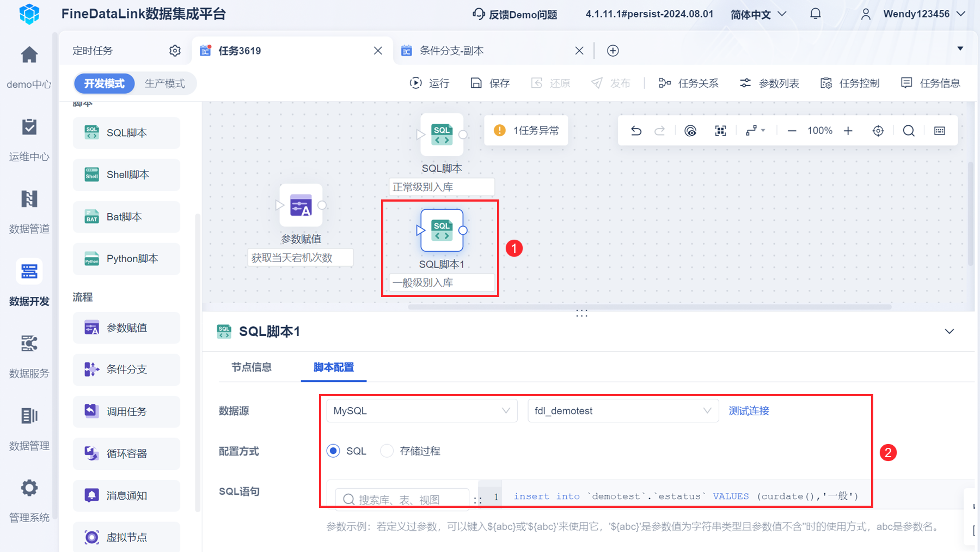Screen dimensions: 980x552
Task: Pick the 循环容器 node from palette
Action: (x=126, y=453)
